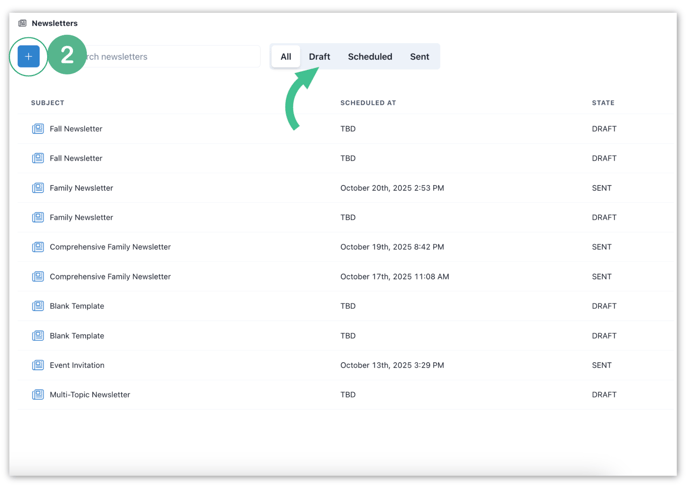Click the Scheduled At column header

(368, 103)
